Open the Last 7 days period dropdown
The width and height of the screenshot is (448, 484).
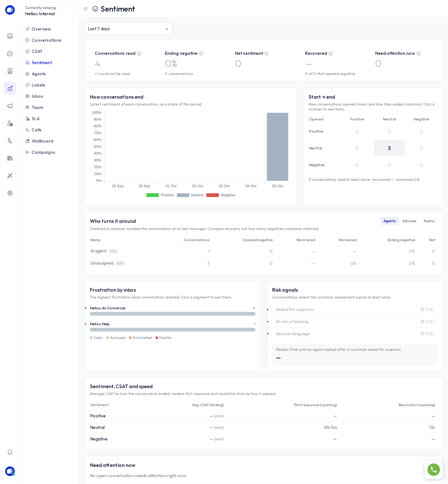(x=129, y=29)
